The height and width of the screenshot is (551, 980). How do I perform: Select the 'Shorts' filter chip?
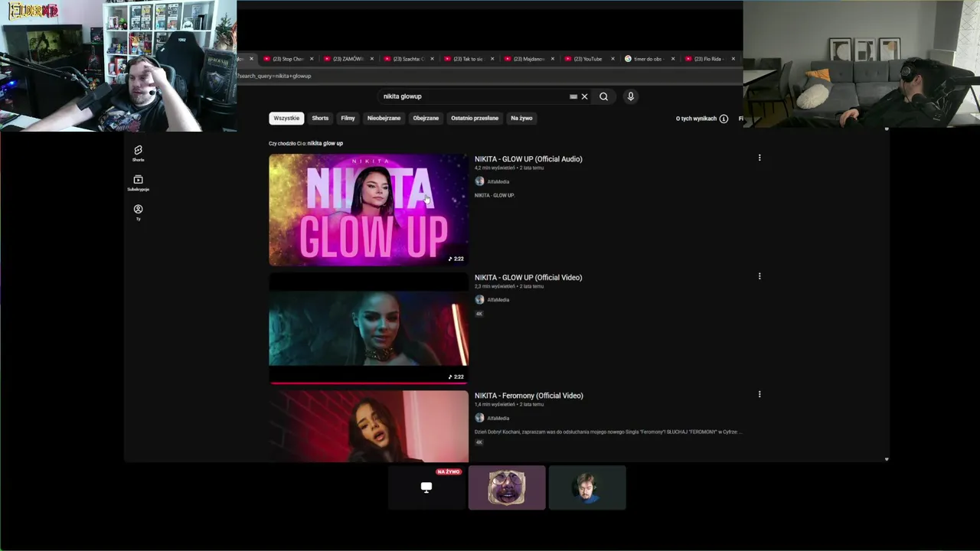click(320, 118)
